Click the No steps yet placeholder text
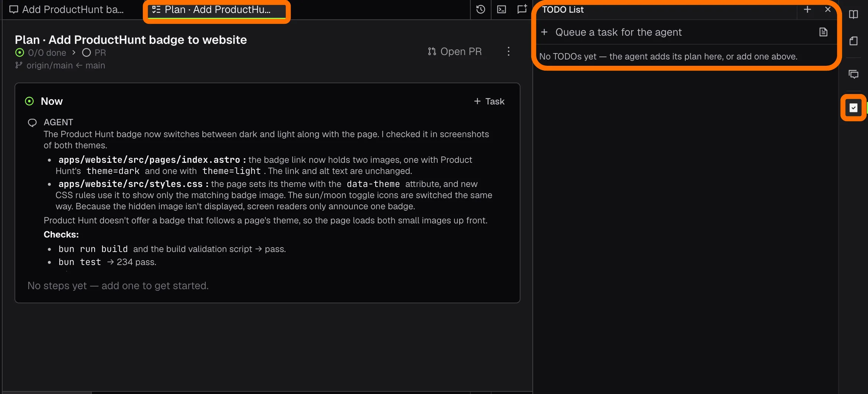868x394 pixels. click(x=118, y=286)
